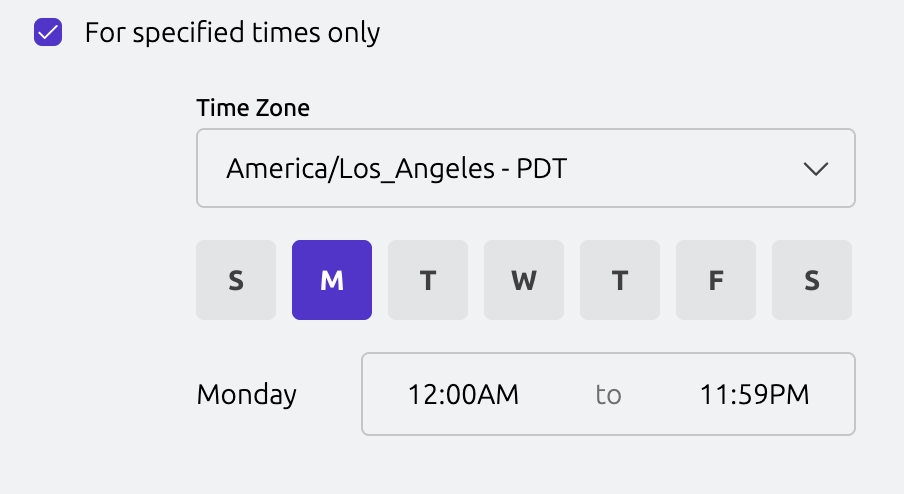Viewport: 904px width, 494px height.
Task: Deselect the highlighted Monday M day button
Action: [332, 281]
